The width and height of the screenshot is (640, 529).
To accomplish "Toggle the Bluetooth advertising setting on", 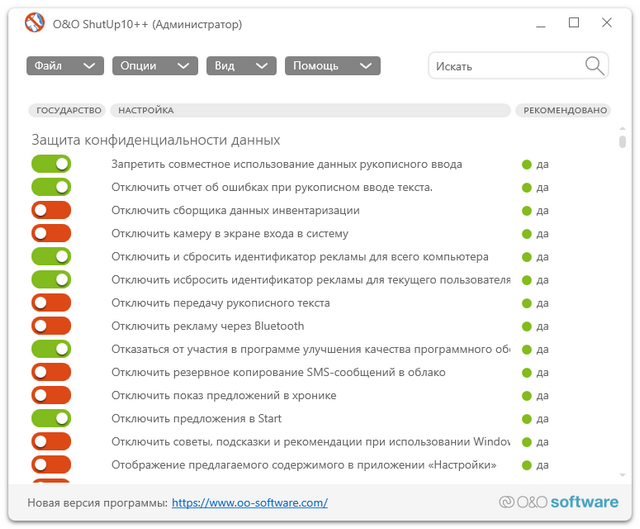I will coord(51,326).
